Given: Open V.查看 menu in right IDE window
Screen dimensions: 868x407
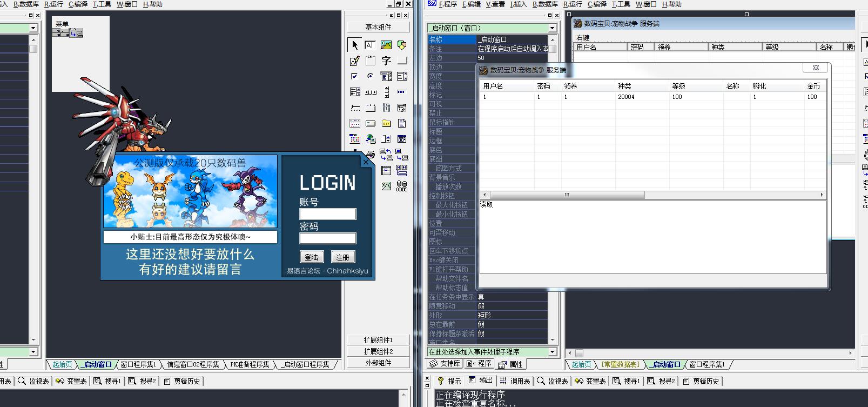Looking at the screenshot, I should coord(495,4).
